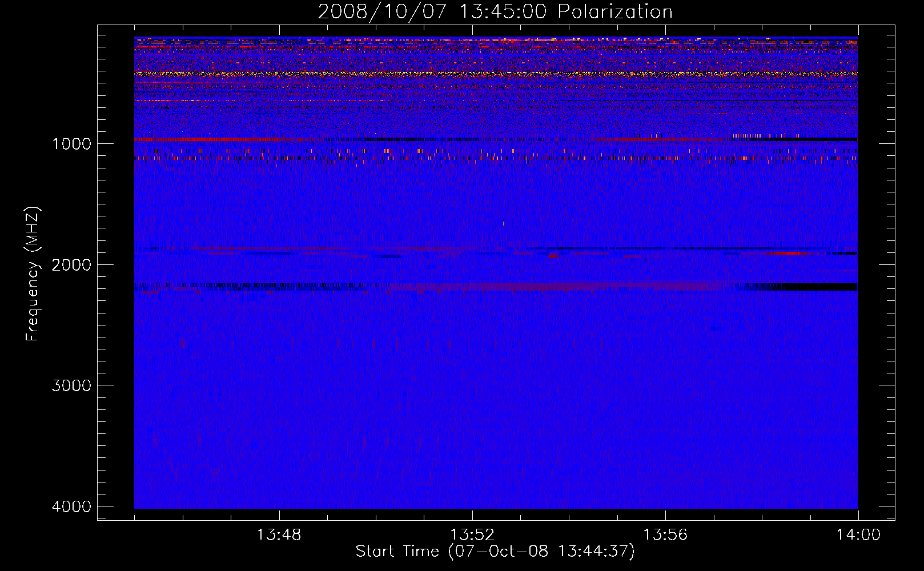Click the "2000" frequency tick label
Viewport: 924px width, 571px height.
coord(71,264)
